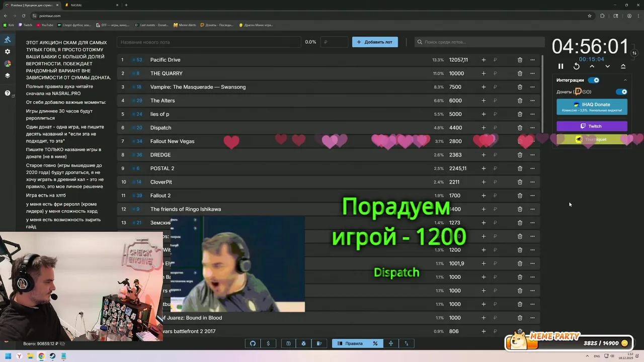Click the Правила button
The height and width of the screenshot is (362, 644).
point(350,343)
